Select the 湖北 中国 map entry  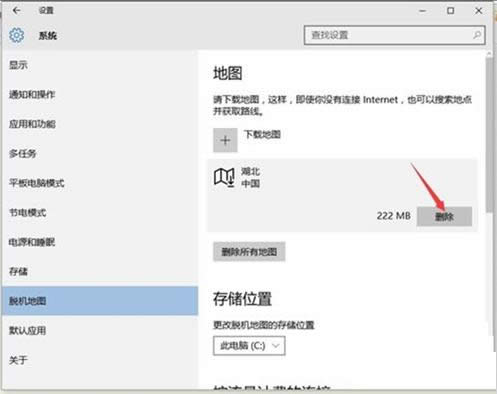[x=342, y=195]
